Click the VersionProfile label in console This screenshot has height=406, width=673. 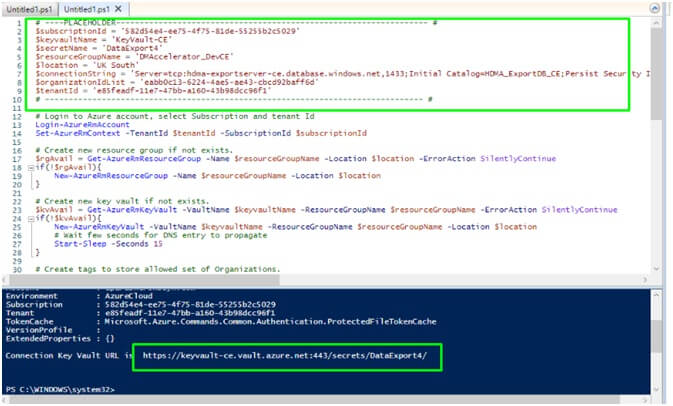point(39,330)
